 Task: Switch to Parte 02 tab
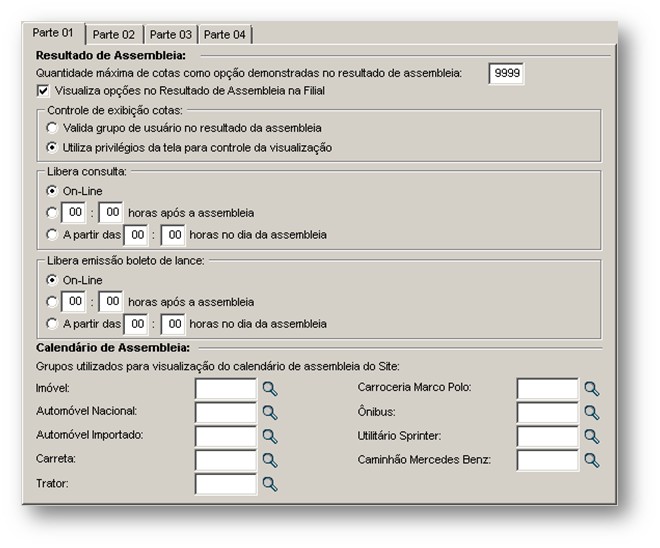click(114, 35)
